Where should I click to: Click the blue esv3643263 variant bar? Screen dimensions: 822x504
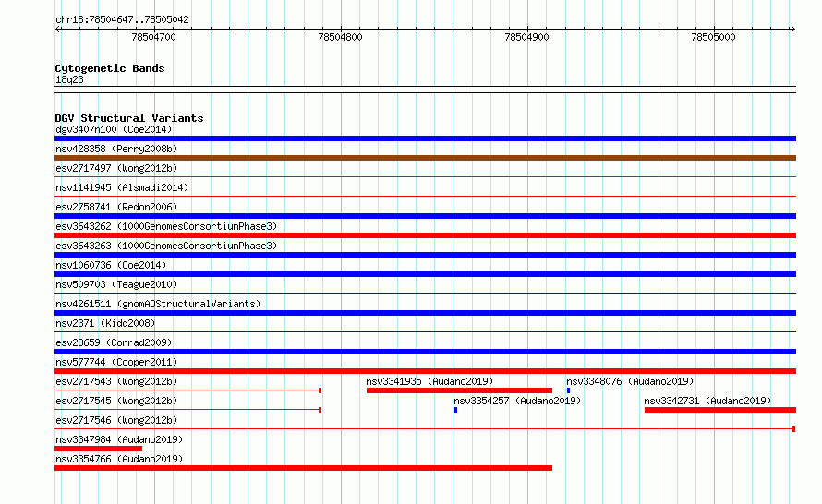pyautogui.click(x=425, y=255)
